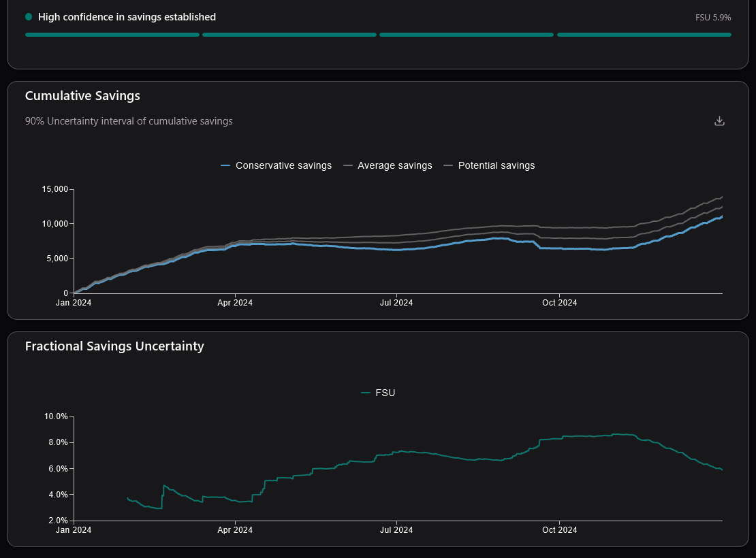Click the 10.0% axis label on FSU chart

56,416
